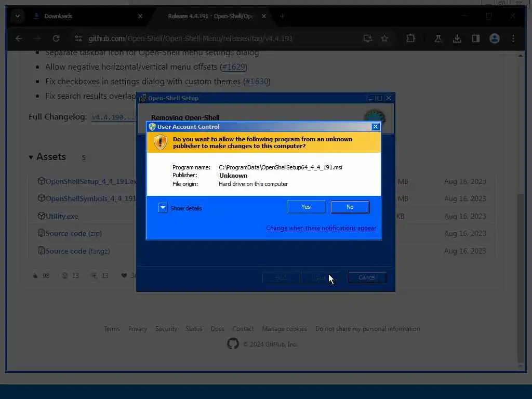Open the Chrome three-dot menu
The height and width of the screenshot is (399, 532).
tap(513, 38)
